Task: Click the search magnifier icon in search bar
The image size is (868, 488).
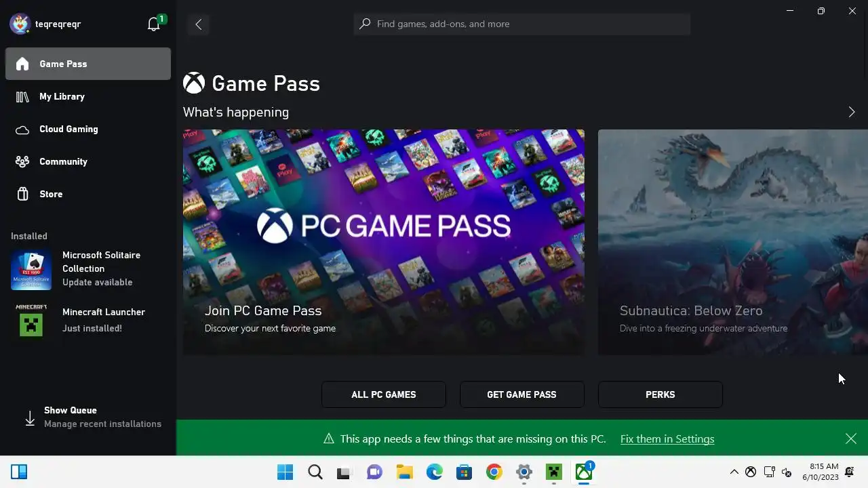Action: click(365, 24)
